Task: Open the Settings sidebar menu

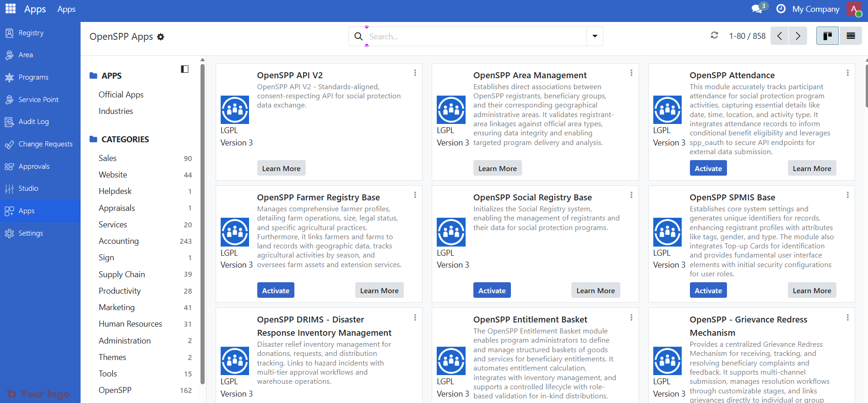Action: point(40,233)
